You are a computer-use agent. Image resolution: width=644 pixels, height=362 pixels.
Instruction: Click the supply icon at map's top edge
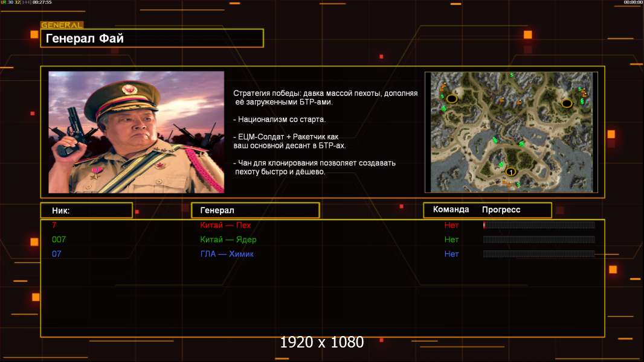point(512,75)
